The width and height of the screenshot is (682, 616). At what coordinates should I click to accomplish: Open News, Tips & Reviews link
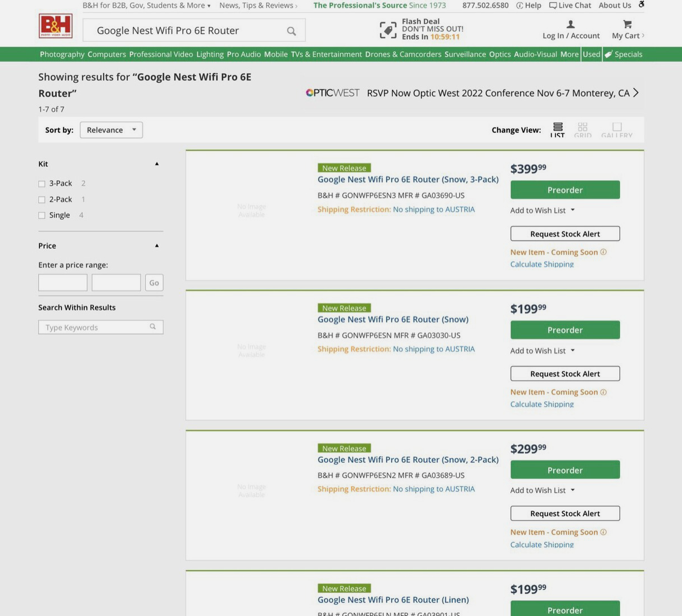coord(258,5)
